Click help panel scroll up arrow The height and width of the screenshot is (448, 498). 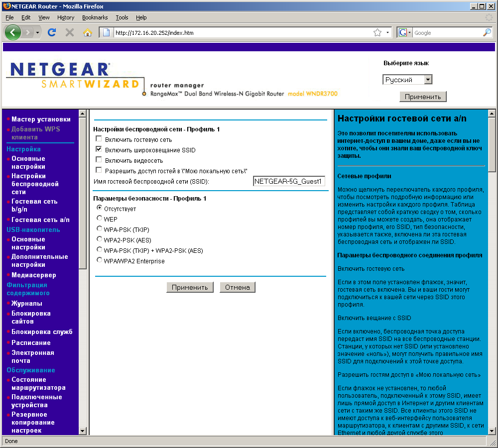tap(492, 113)
